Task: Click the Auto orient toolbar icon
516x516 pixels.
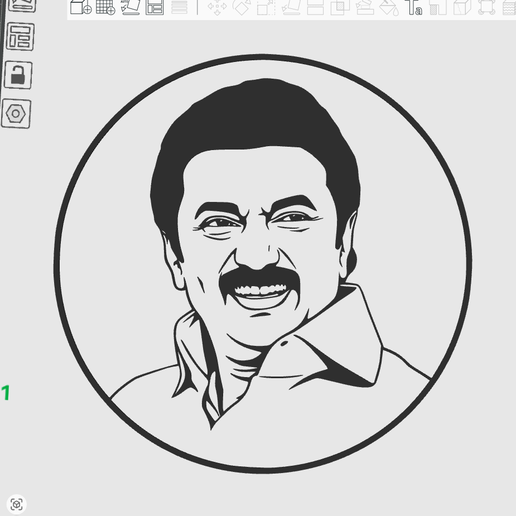Action: click(x=130, y=7)
